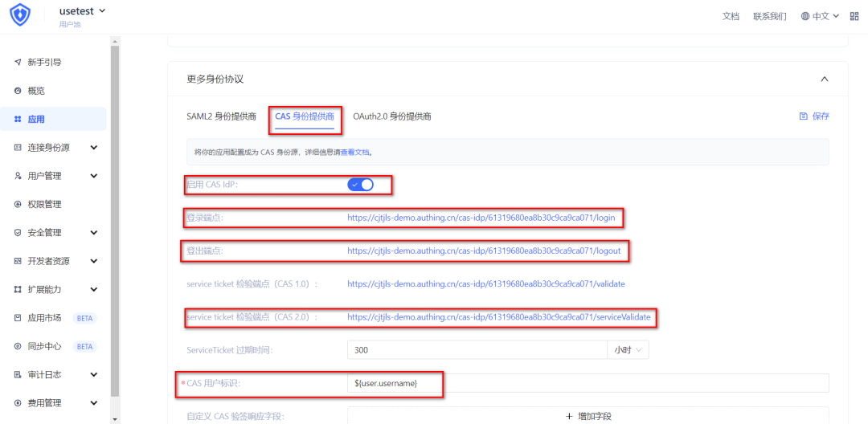868x424 pixels.
Task: Click the 审计日志 sidebar icon
Action: (x=18, y=375)
